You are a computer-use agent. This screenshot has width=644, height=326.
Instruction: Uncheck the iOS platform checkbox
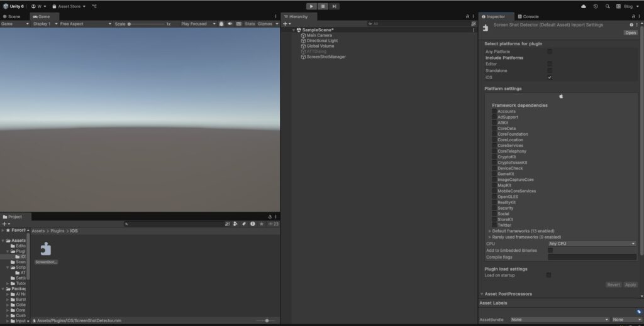pyautogui.click(x=550, y=77)
